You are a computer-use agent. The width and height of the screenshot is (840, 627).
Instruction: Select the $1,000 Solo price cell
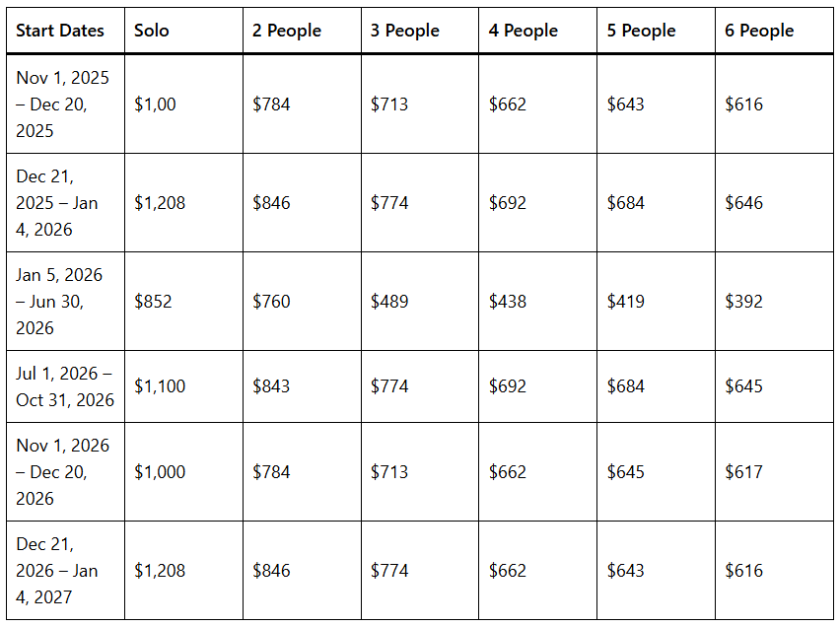click(160, 471)
